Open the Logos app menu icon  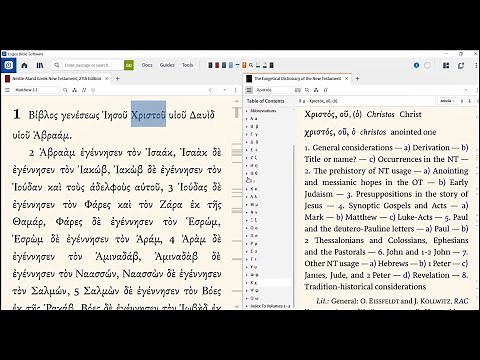point(8,65)
